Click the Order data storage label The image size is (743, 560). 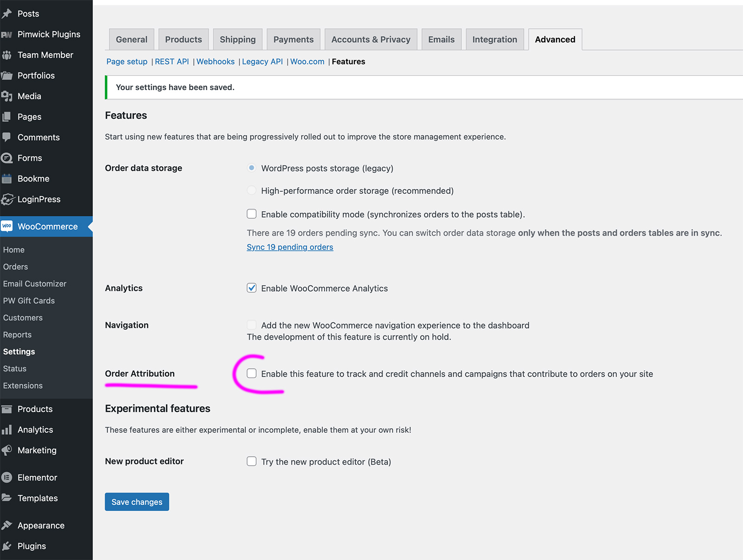pos(143,168)
